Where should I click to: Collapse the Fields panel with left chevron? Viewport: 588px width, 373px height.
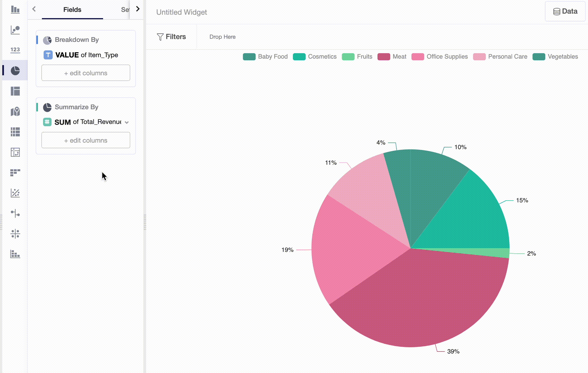point(34,9)
